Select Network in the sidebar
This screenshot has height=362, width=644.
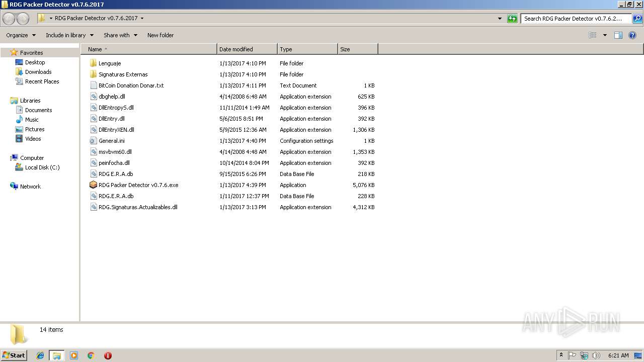30,187
